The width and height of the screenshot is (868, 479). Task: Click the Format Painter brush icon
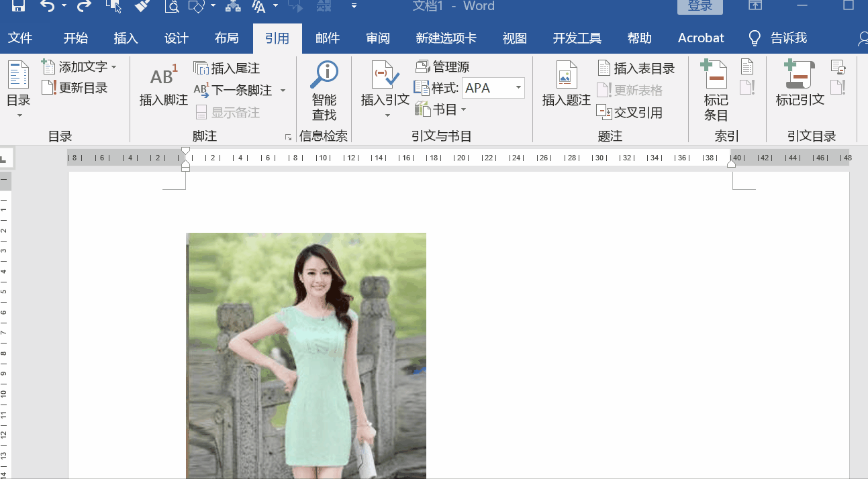coord(142,6)
